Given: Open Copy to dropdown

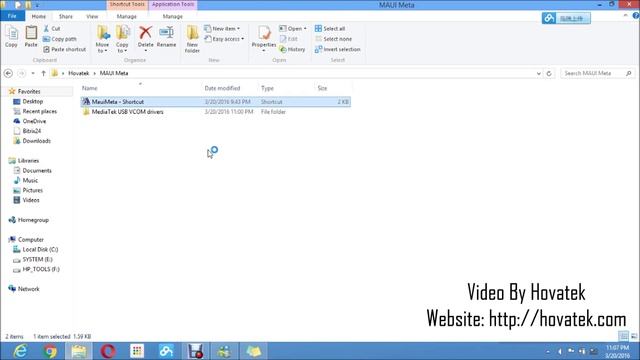Looking at the screenshot, I should 122,48.
